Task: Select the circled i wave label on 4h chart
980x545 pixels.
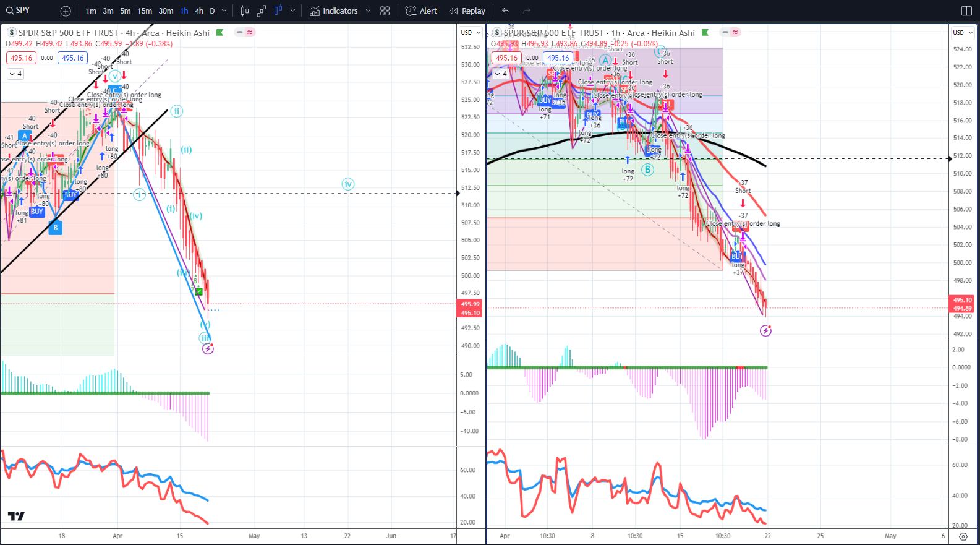Action: click(140, 195)
